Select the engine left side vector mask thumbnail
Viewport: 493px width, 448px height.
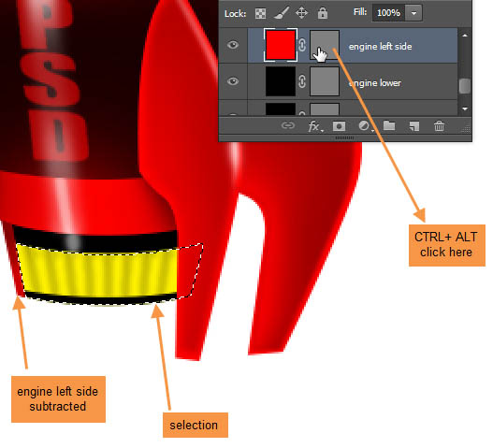click(325, 45)
